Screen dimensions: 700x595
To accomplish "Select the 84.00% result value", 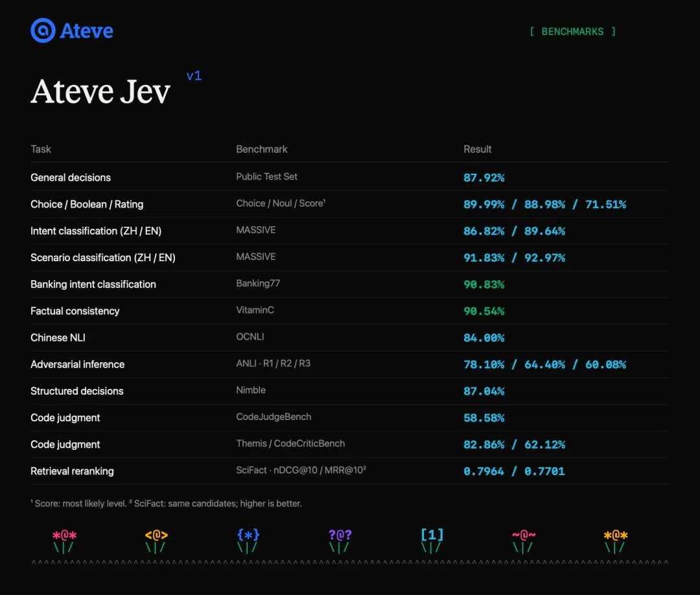I will (484, 338).
